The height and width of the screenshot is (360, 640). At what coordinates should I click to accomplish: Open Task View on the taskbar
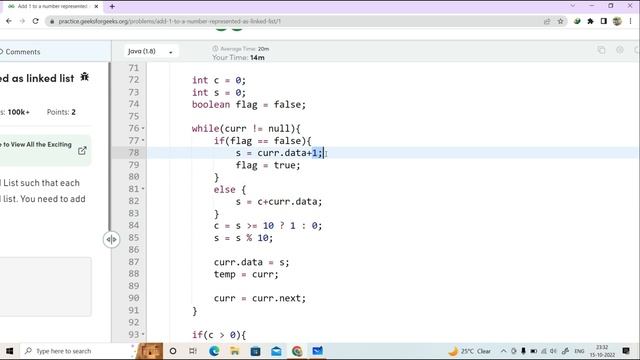(x=193, y=351)
